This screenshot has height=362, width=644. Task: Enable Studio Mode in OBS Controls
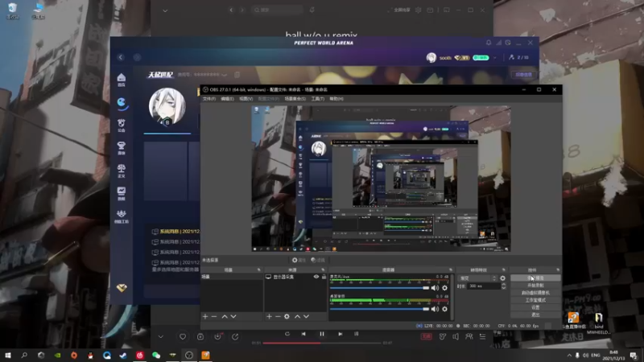[x=535, y=300]
